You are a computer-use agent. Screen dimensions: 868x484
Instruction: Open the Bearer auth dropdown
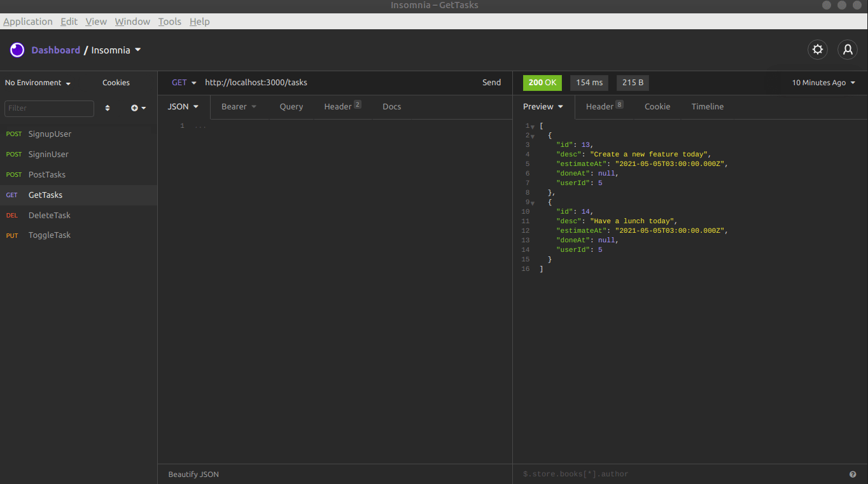tap(239, 107)
